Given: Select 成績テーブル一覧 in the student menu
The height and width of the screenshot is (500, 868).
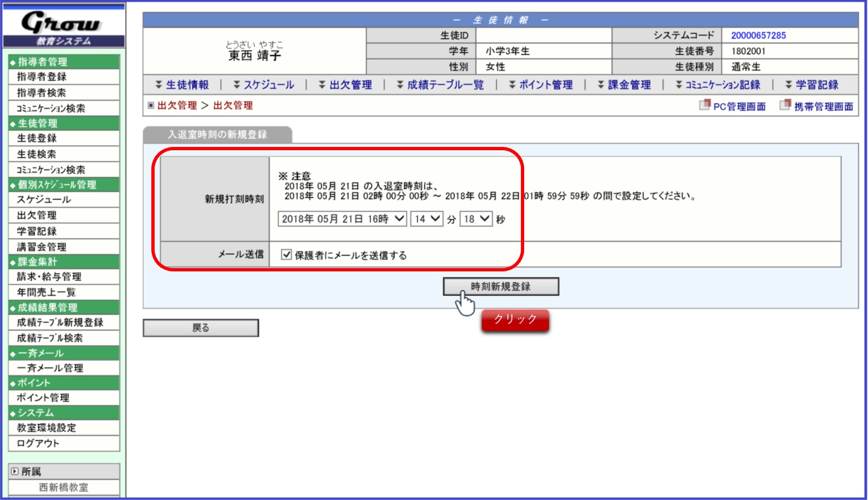Looking at the screenshot, I should click(445, 84).
